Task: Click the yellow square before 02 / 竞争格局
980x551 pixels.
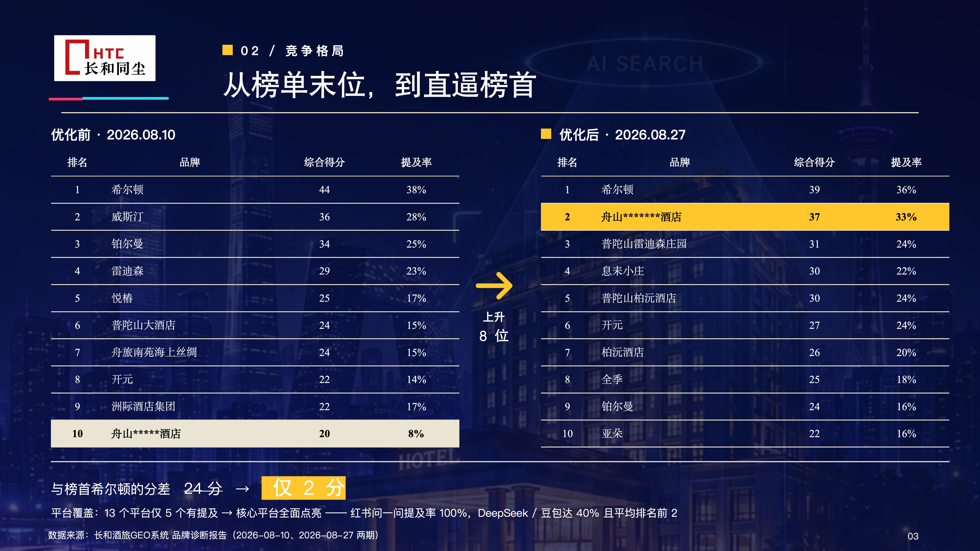Action: 228,50
